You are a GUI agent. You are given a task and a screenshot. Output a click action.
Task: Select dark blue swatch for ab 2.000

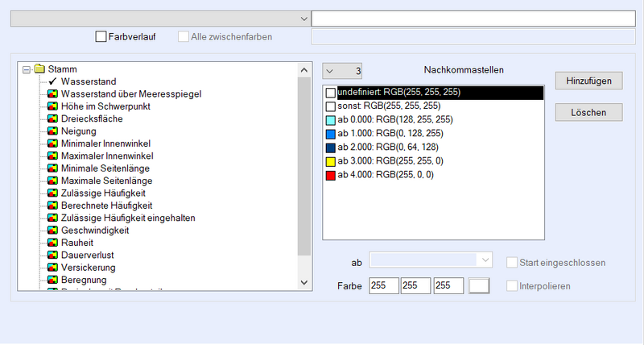pyautogui.click(x=331, y=148)
